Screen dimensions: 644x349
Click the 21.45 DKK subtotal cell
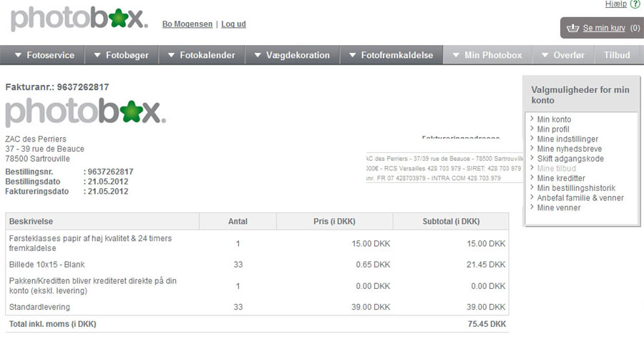coord(486,265)
